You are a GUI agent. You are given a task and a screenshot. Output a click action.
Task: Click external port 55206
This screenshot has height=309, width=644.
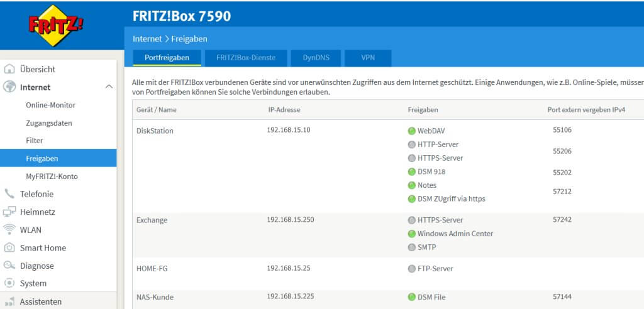point(562,151)
